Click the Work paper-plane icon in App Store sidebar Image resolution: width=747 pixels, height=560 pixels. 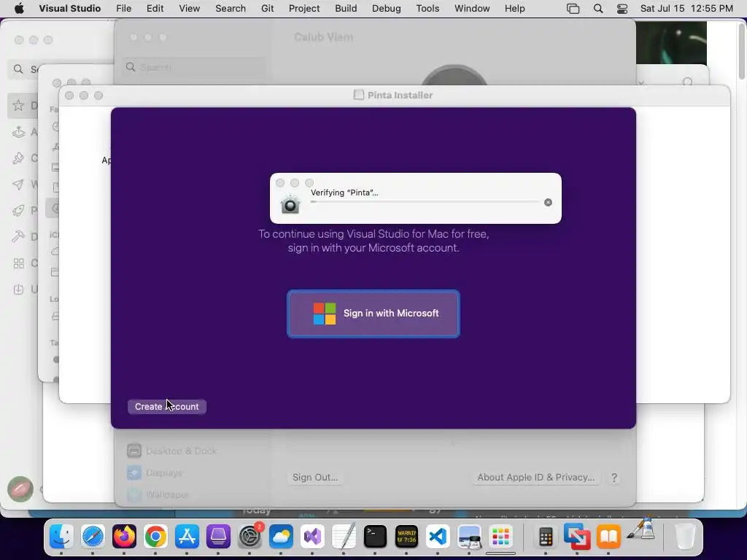coord(18,184)
